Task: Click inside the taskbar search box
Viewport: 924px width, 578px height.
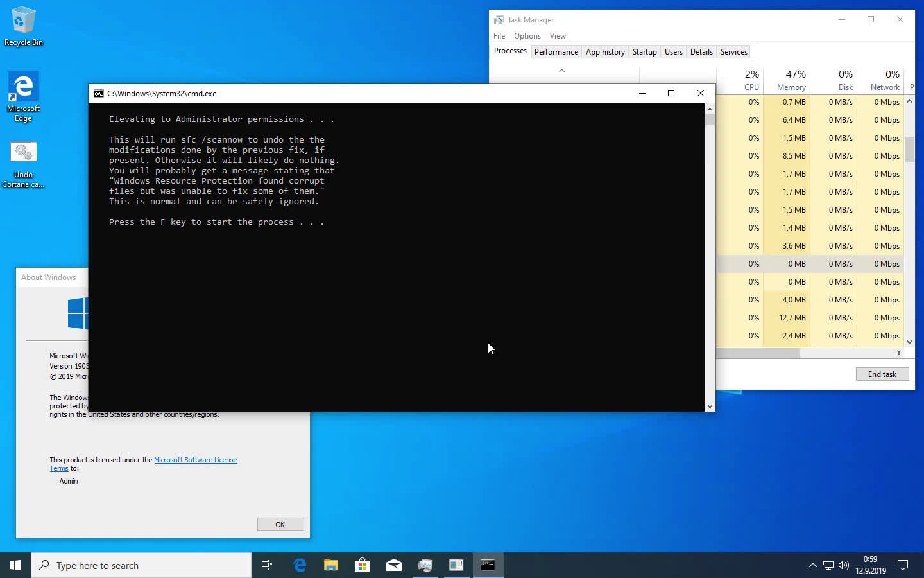Action: [141, 565]
